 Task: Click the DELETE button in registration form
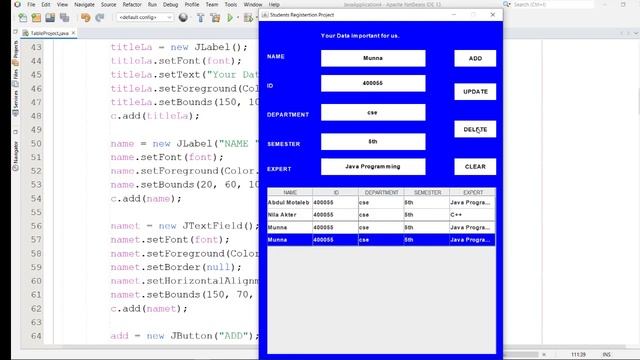coord(475,129)
